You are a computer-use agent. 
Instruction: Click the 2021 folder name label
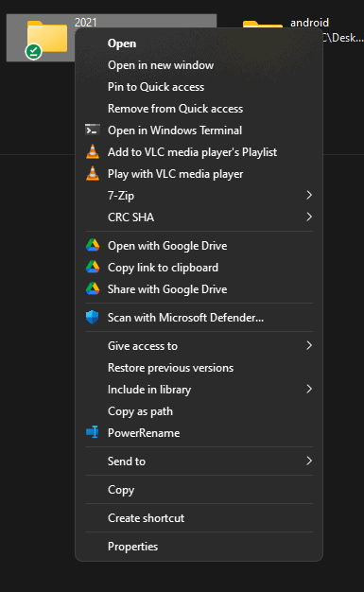click(x=86, y=23)
